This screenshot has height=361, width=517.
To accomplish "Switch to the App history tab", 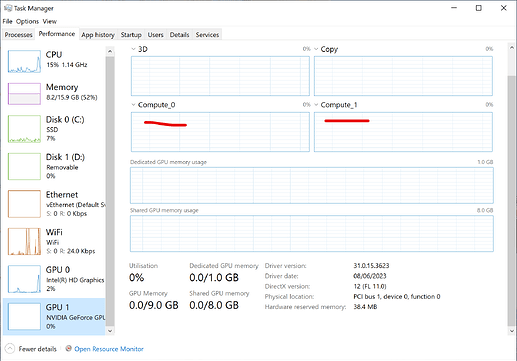I will point(98,35).
